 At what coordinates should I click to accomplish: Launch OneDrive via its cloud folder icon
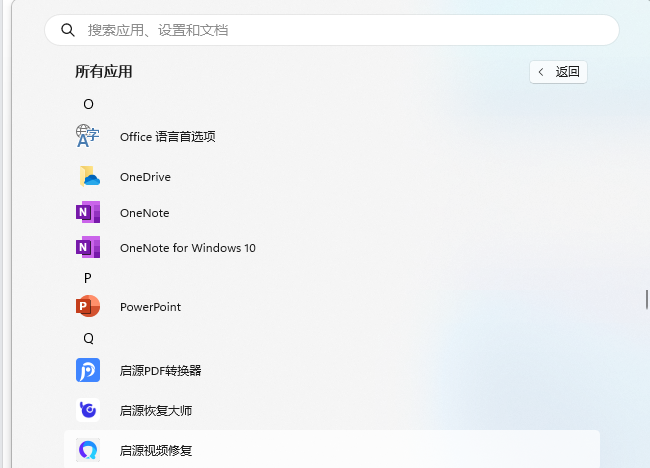click(x=90, y=177)
